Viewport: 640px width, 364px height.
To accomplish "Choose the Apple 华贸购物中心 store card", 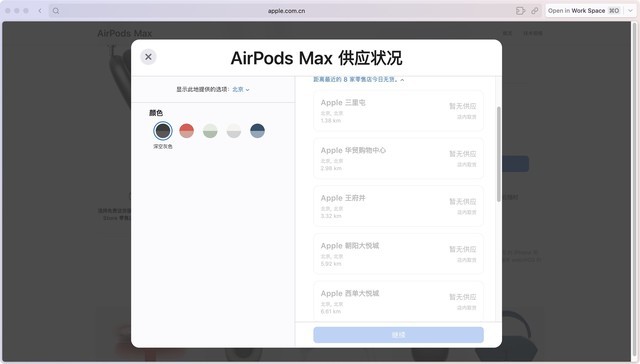I will pos(398,159).
